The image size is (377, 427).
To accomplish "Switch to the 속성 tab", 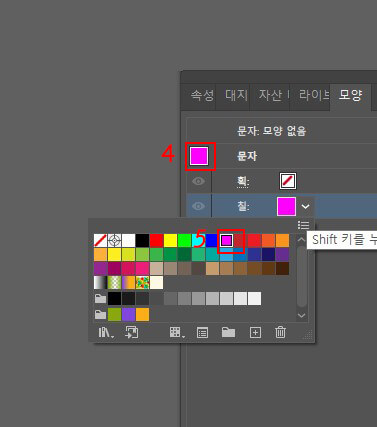I will [202, 95].
